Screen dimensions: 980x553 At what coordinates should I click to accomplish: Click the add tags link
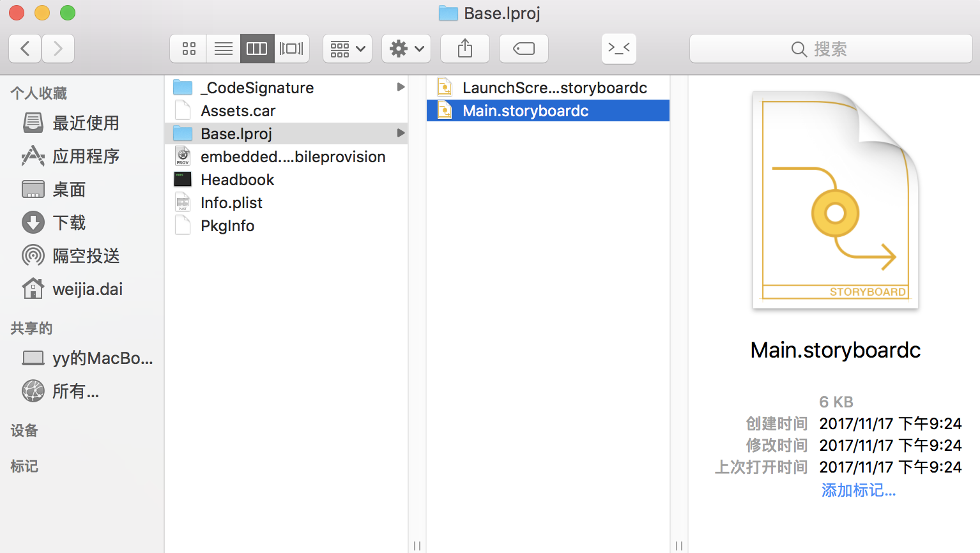click(858, 490)
